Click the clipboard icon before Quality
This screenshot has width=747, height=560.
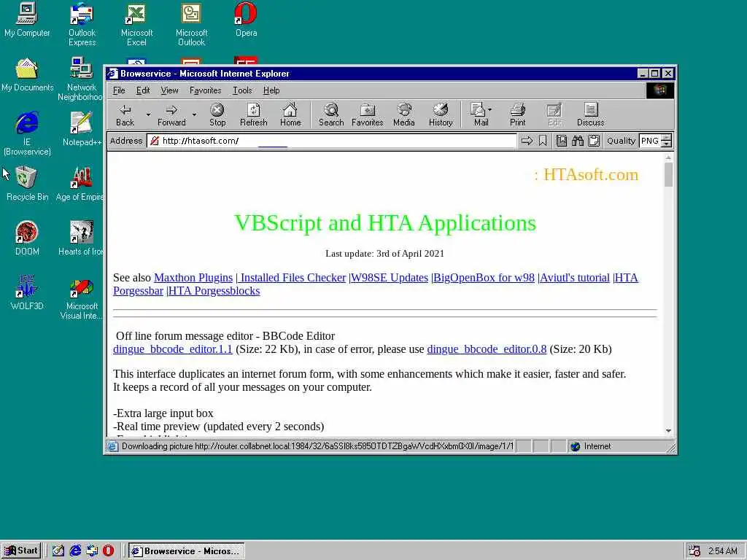(x=594, y=141)
